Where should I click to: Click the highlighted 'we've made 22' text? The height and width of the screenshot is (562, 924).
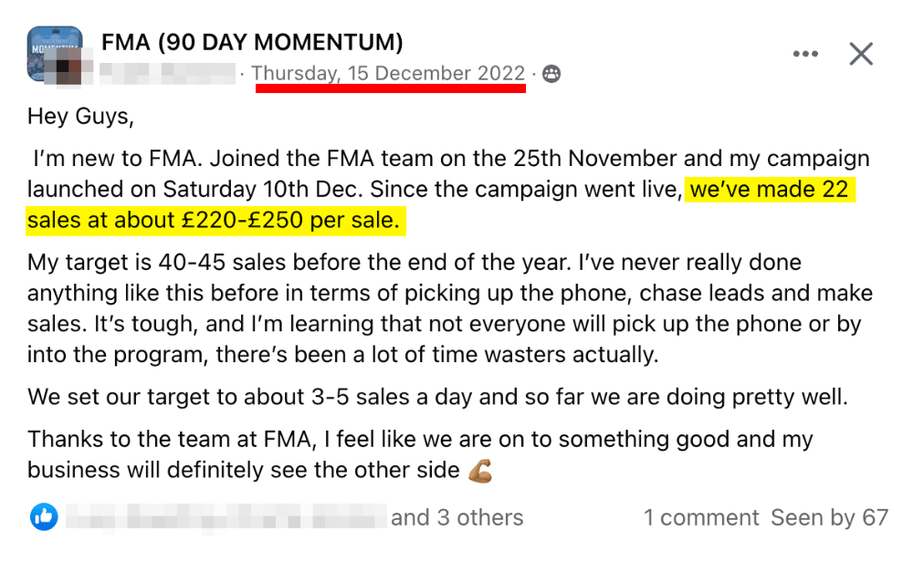769,189
